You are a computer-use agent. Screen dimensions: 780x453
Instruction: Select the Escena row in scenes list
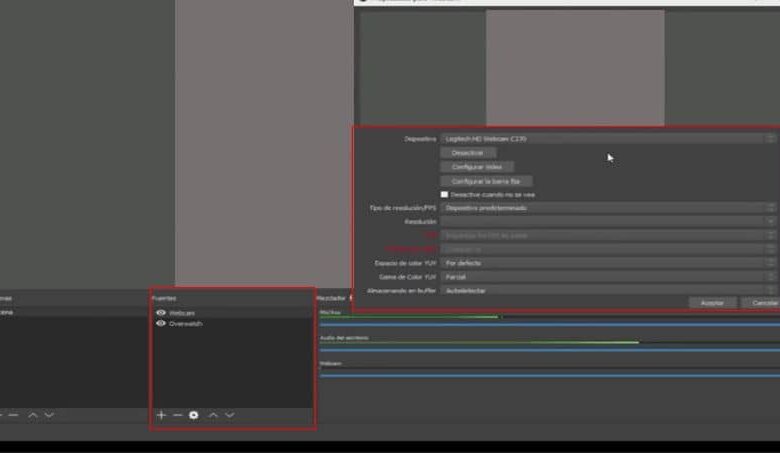(x=74, y=312)
